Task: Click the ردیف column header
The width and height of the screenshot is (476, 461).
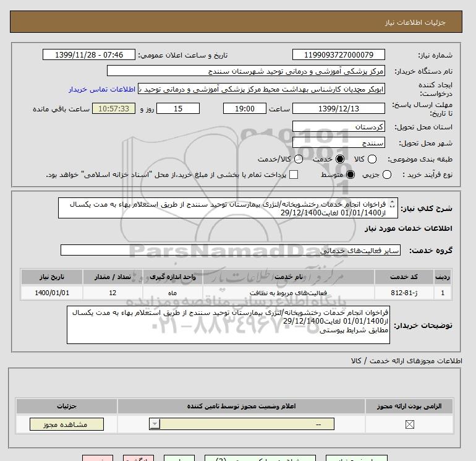Action: (443, 277)
